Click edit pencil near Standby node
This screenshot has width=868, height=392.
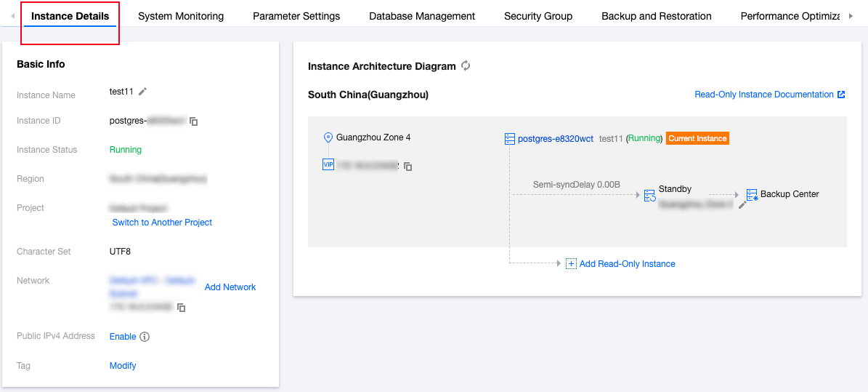pos(742,205)
